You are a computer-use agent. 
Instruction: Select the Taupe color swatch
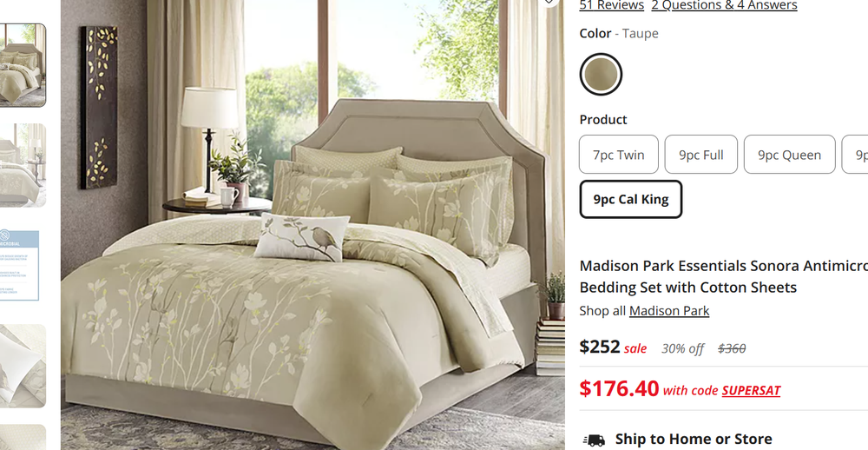[x=601, y=74]
